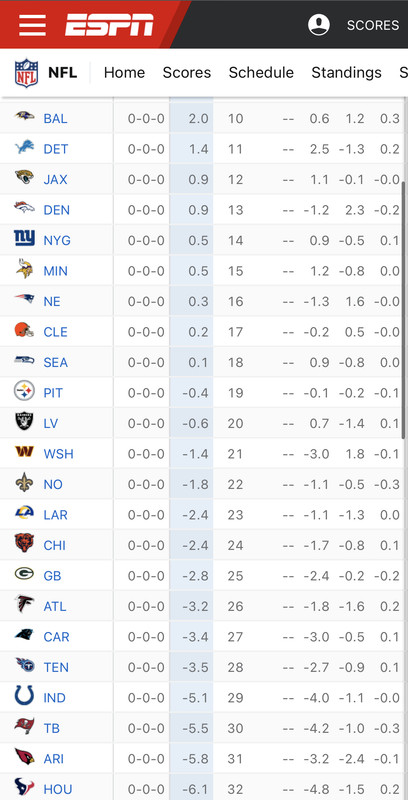Select the Home tab
Image resolution: width=408 pixels, height=800 pixels.
(x=124, y=73)
